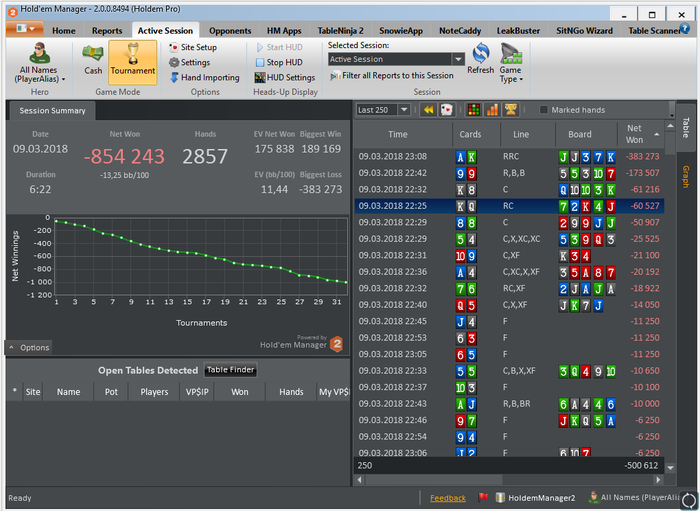Select the Session Summary tab

pyautogui.click(x=52, y=111)
